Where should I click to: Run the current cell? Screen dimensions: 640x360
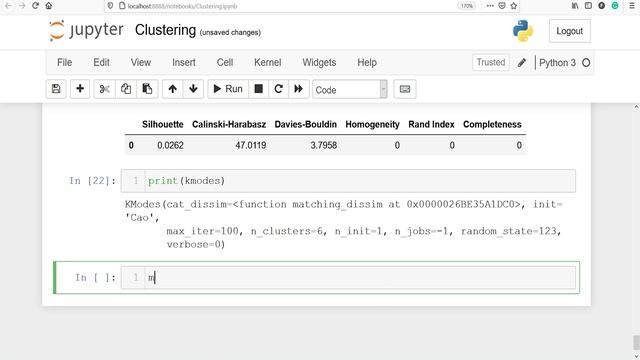228,89
